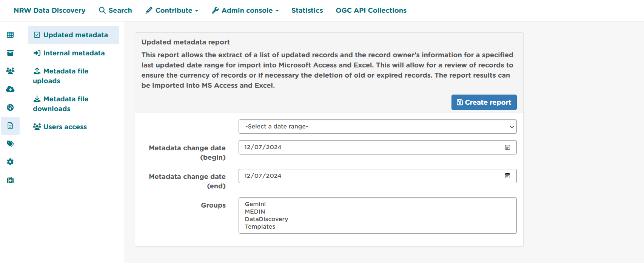Click calendar icon in end date field
The image size is (644, 263).
coord(507,176)
